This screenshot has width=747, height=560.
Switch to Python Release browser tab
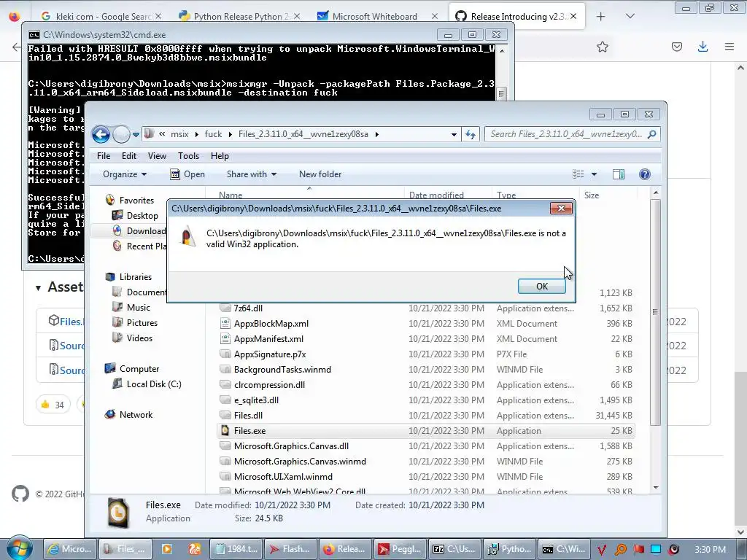point(239,16)
